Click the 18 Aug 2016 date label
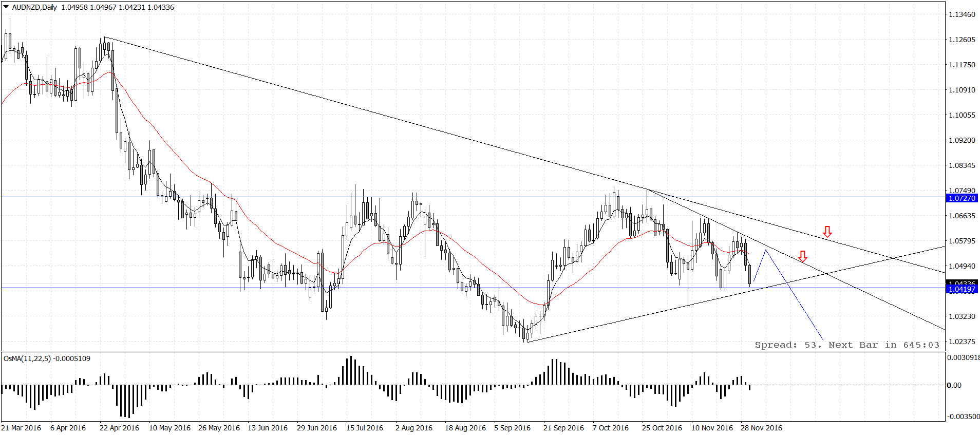Screen dimensions: 980x435 coord(465,428)
